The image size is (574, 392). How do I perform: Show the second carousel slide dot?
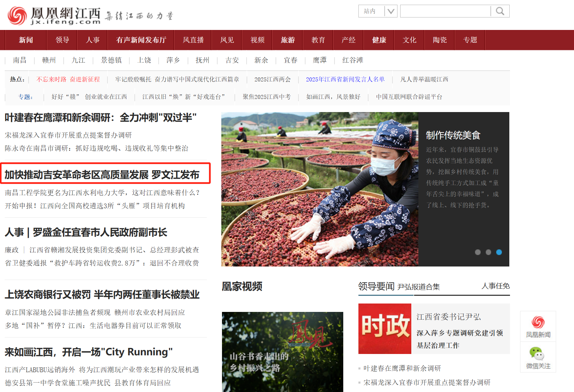coord(488,252)
